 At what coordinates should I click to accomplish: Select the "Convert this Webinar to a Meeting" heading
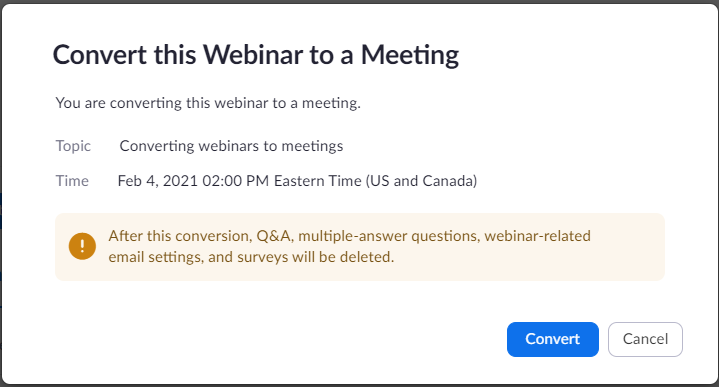coord(256,55)
